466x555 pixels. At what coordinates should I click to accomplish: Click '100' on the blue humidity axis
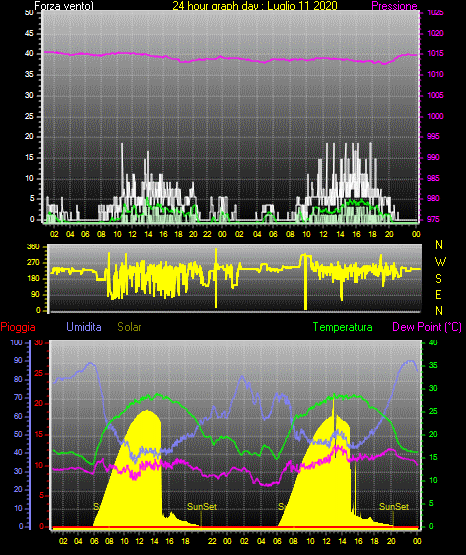click(x=17, y=342)
